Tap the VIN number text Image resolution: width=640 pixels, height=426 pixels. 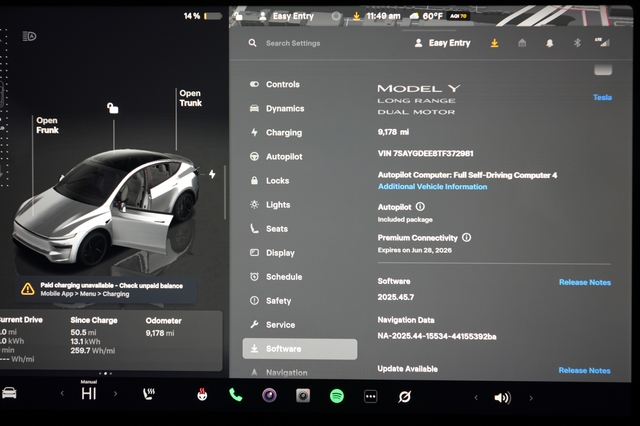point(426,153)
